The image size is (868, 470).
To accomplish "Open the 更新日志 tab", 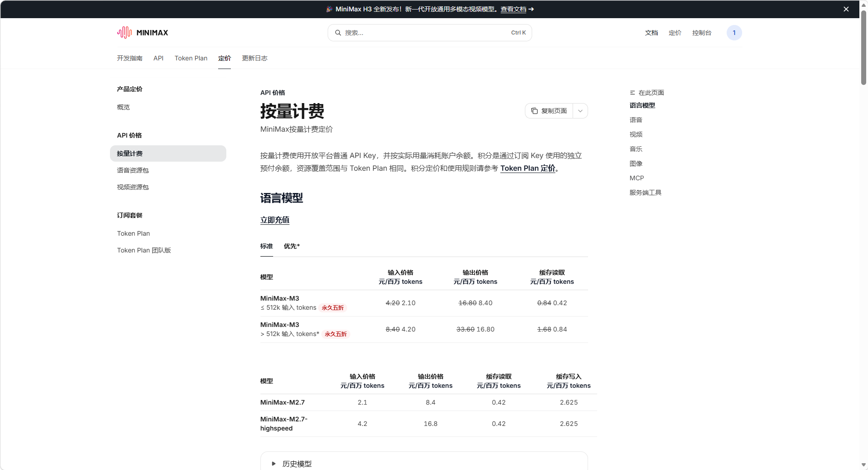I will pos(254,58).
